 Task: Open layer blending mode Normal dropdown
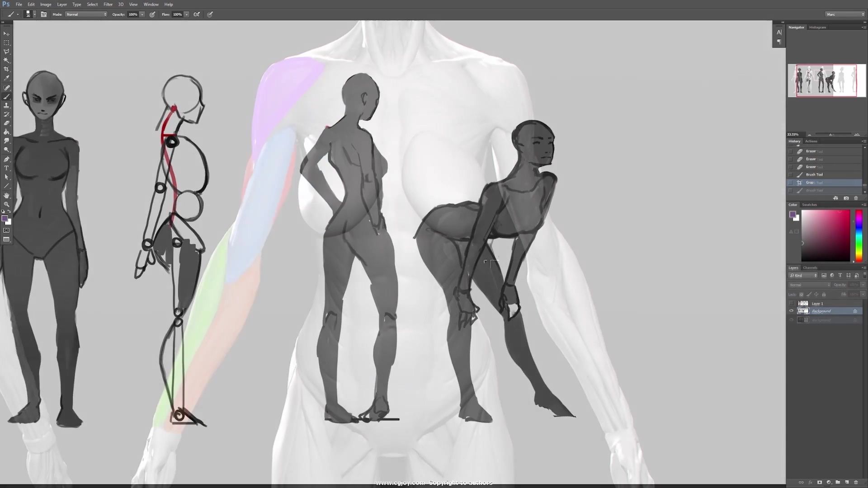click(x=809, y=285)
